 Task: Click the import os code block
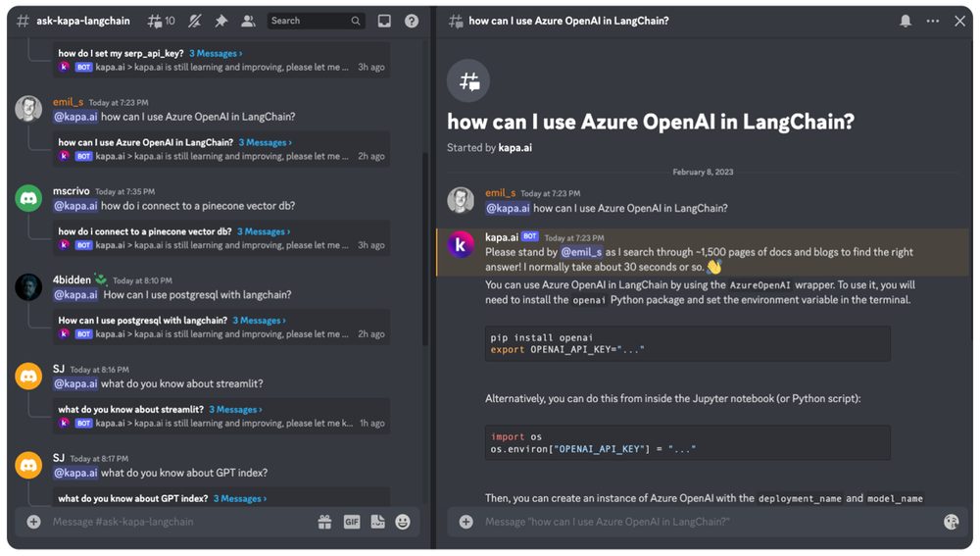coord(688,443)
